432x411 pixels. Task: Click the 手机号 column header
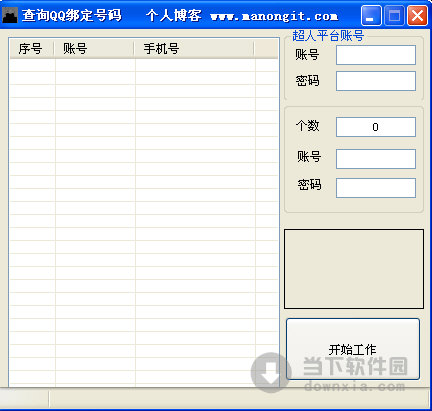(x=194, y=49)
